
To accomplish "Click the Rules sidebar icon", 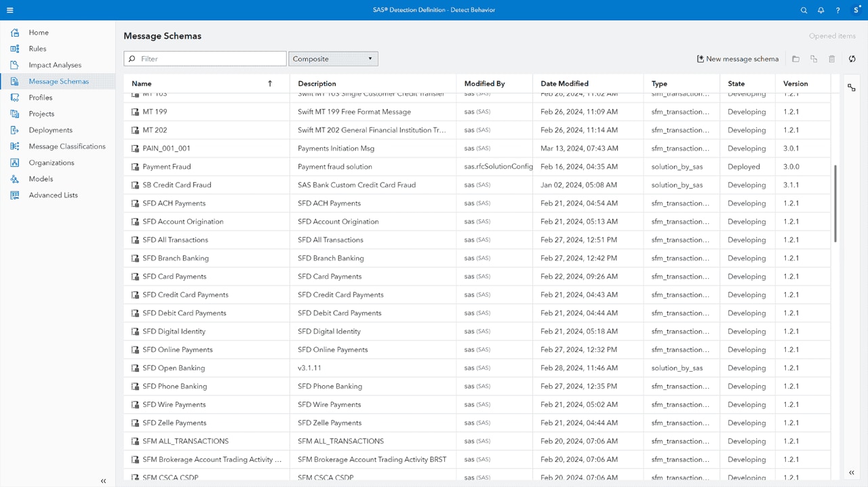I will coord(15,49).
